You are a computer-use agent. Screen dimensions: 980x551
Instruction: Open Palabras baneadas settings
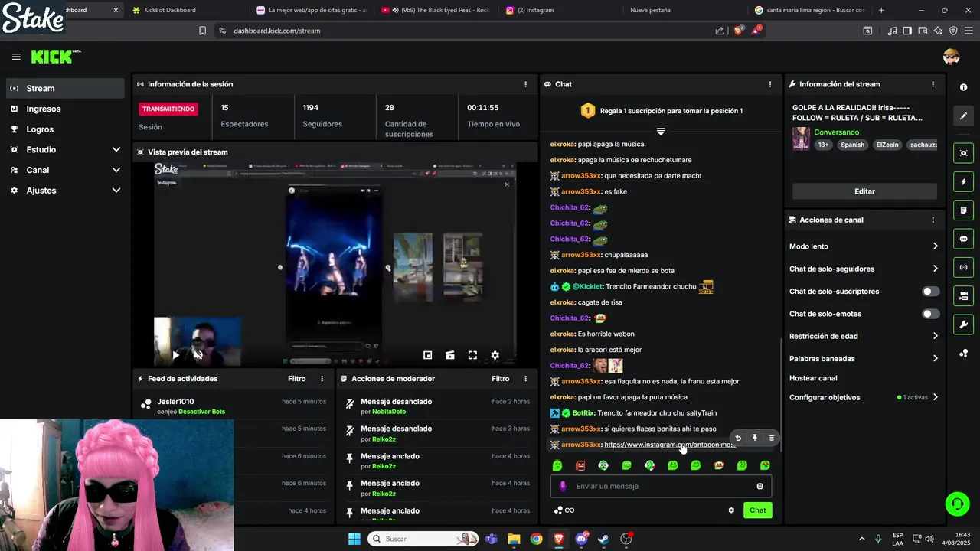[864, 358]
